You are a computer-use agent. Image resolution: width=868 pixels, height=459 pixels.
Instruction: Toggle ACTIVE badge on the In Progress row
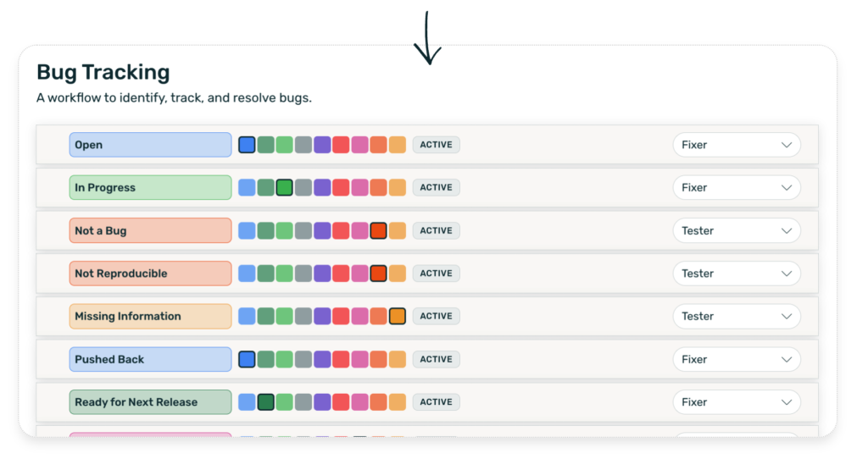(436, 188)
